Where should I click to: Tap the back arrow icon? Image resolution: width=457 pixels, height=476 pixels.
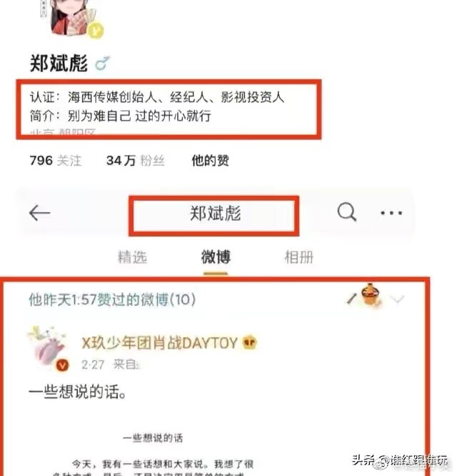click(x=40, y=213)
